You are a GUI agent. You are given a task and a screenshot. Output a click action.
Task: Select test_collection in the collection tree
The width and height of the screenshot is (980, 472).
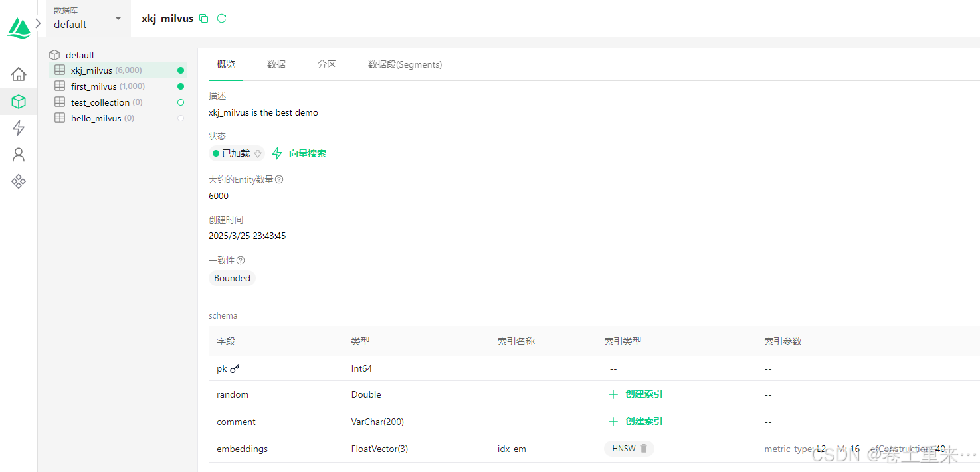(118, 102)
